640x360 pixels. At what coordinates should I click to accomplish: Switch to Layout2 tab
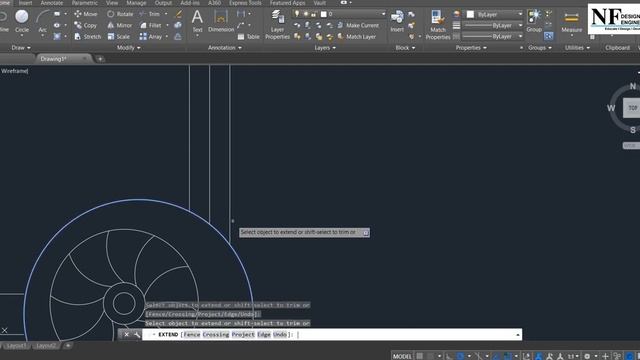click(46, 346)
